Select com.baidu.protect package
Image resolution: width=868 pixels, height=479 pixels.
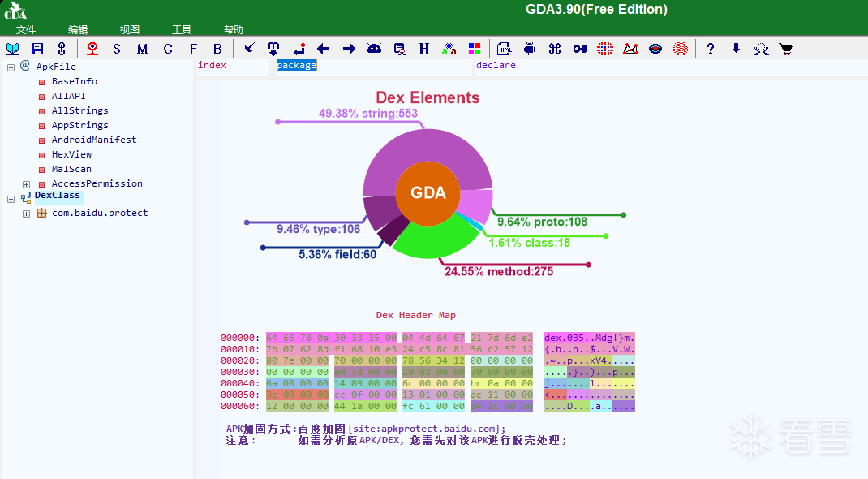(100, 213)
